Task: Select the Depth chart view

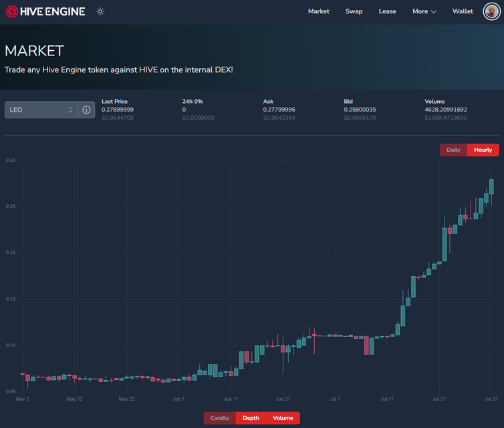Action: [x=251, y=418]
